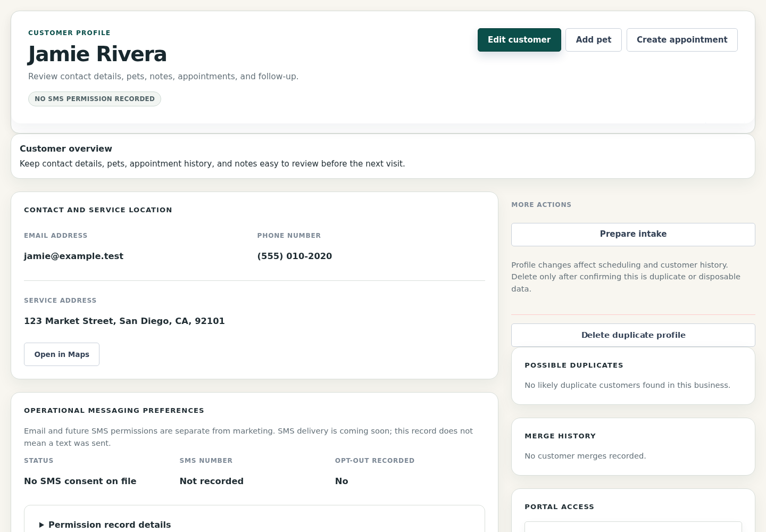Click No customer merges recorded text
Image resolution: width=766 pixels, height=532 pixels.
click(x=585, y=456)
